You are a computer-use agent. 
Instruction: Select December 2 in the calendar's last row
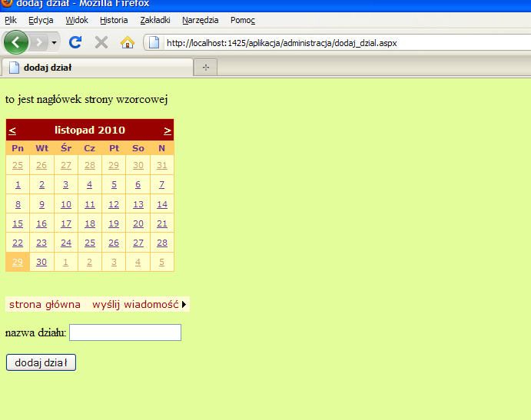tap(89, 262)
